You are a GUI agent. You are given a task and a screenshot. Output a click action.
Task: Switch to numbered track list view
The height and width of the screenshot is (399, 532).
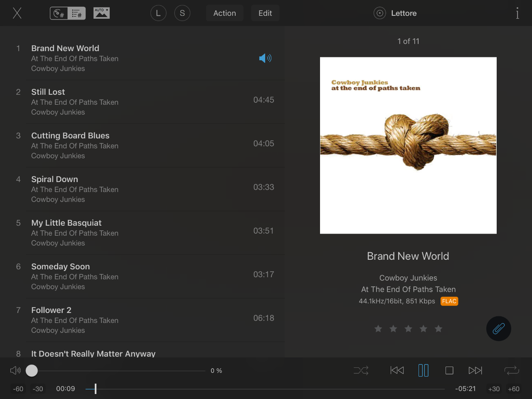pyautogui.click(x=77, y=13)
